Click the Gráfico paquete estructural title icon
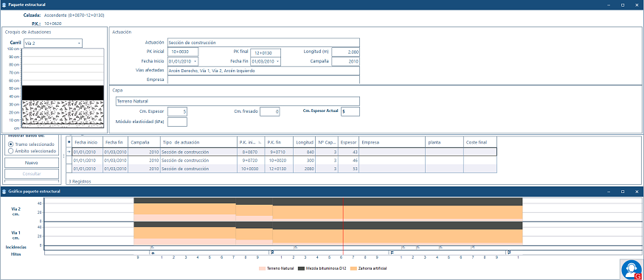Image resolution: width=644 pixels, height=280 pixels. click(4, 192)
